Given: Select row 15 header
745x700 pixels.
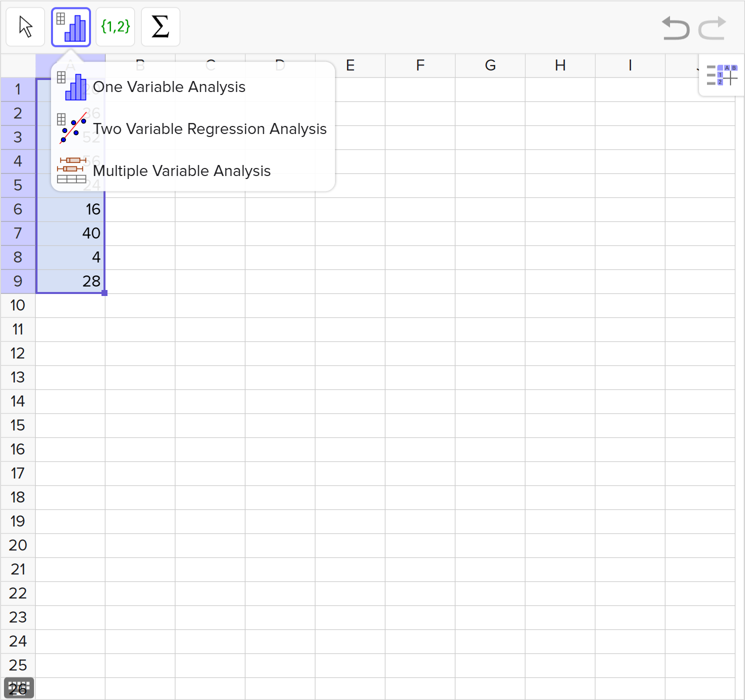Looking at the screenshot, I should 18,425.
